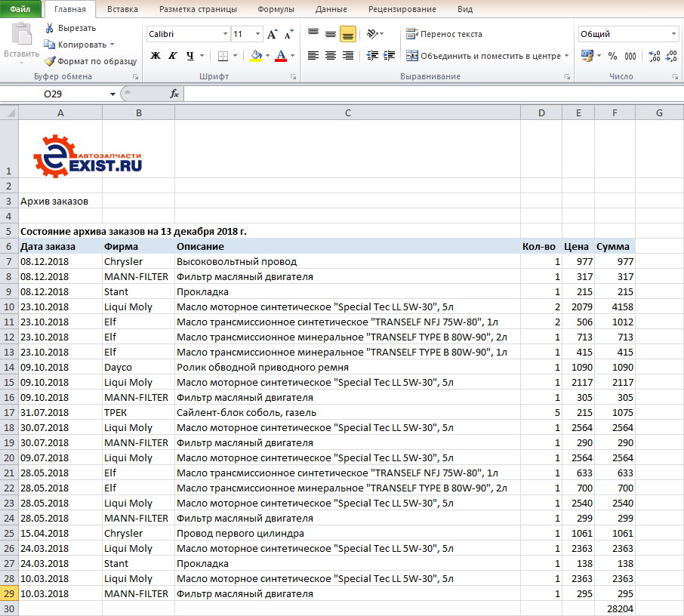Open the fill color dropdown arrow
Viewport: 684px width, 616px height.
[x=267, y=55]
